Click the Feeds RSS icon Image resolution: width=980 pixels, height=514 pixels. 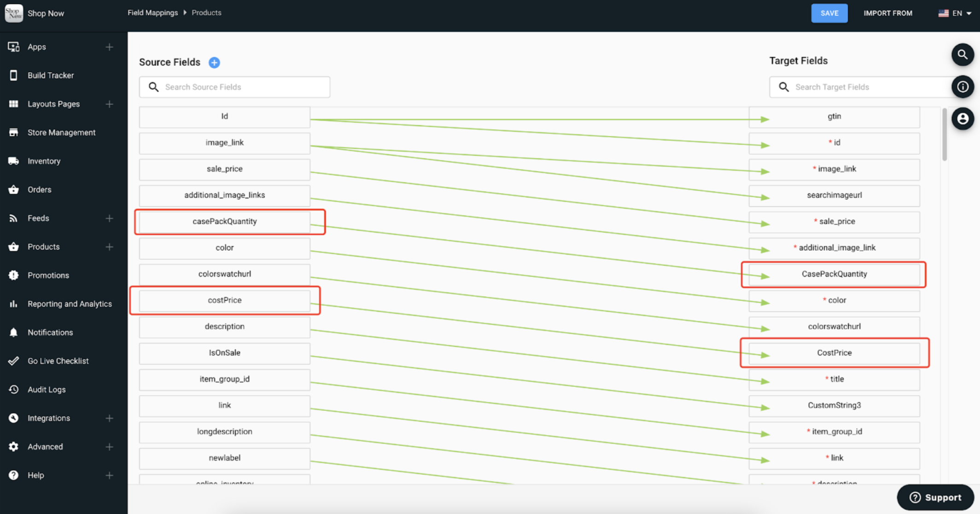pos(13,218)
